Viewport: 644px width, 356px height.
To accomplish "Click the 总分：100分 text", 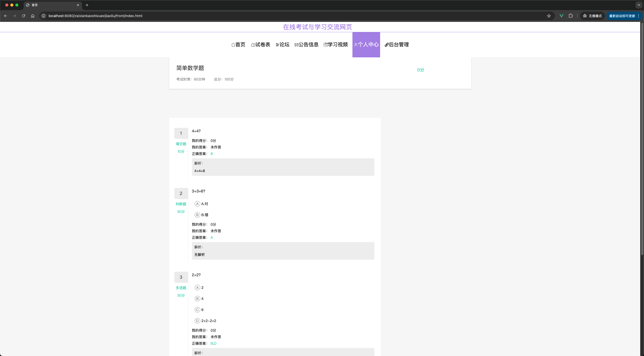I will pos(224,79).
